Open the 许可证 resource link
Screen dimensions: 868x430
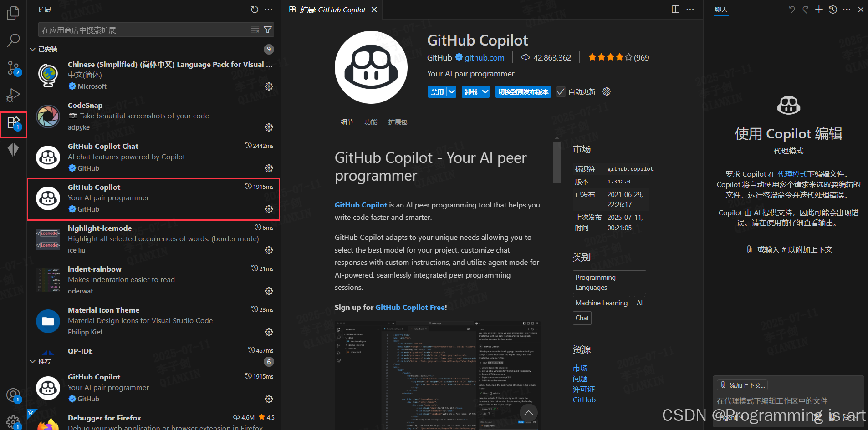point(584,390)
